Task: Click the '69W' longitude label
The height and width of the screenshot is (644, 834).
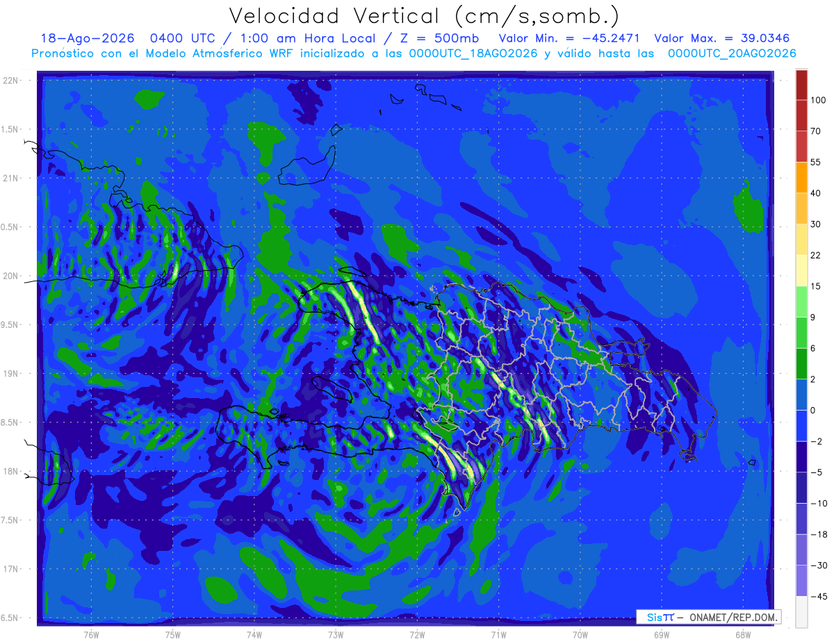Action: tap(662, 634)
